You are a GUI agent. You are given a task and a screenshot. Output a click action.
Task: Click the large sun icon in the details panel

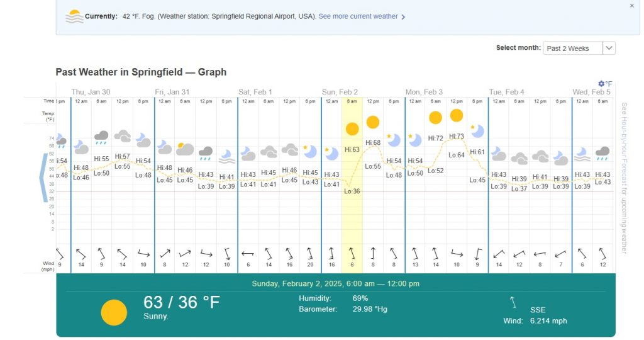(114, 312)
